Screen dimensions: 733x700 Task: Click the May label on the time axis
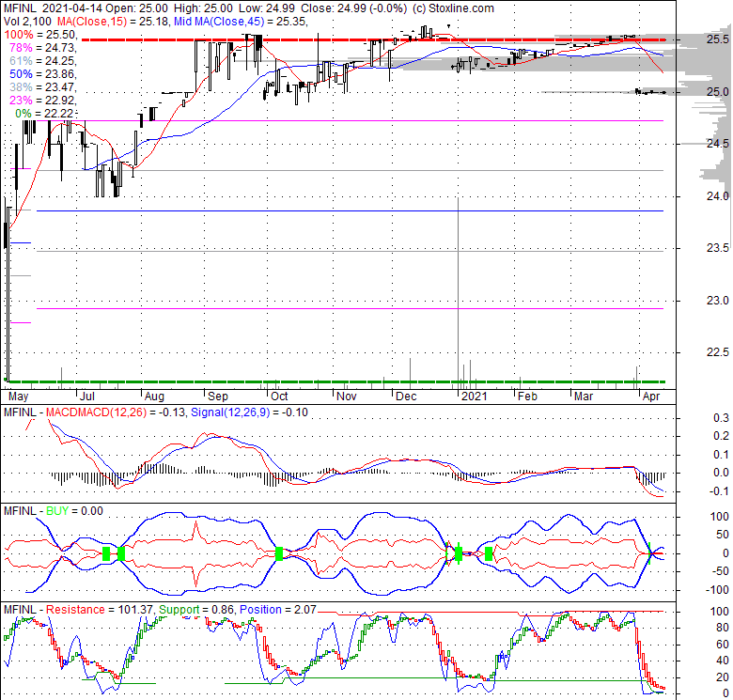click(x=19, y=397)
